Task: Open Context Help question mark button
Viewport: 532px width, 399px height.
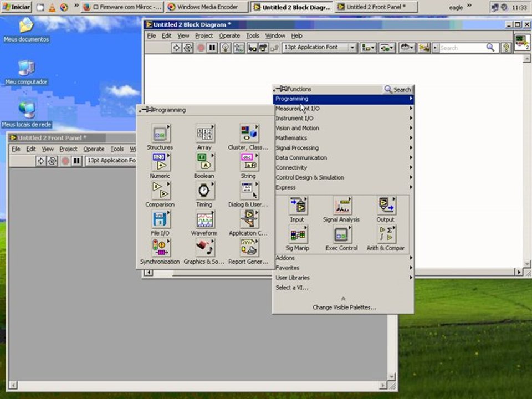Action: (x=506, y=48)
